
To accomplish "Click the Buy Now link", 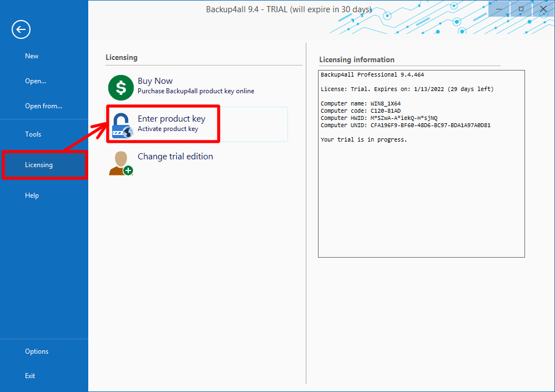I will coord(155,81).
